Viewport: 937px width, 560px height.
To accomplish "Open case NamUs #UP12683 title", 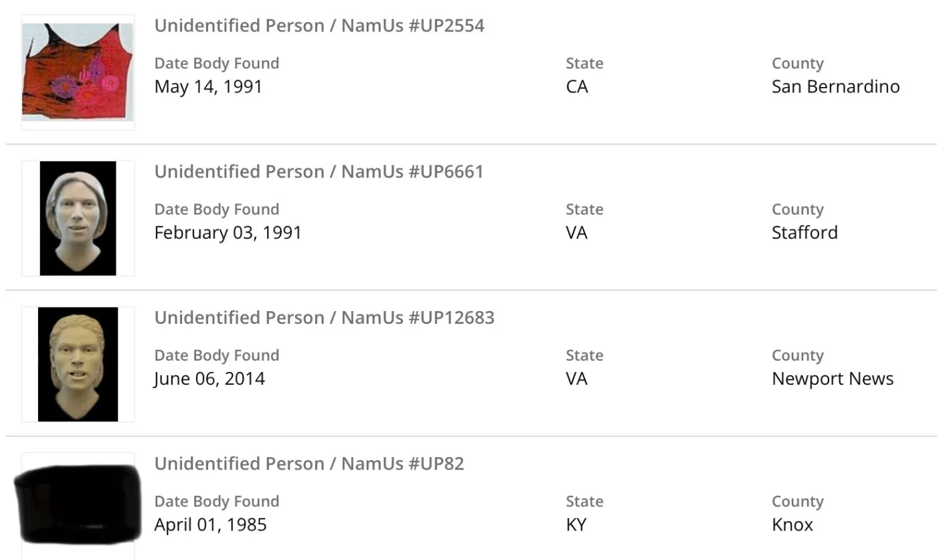I will click(324, 317).
